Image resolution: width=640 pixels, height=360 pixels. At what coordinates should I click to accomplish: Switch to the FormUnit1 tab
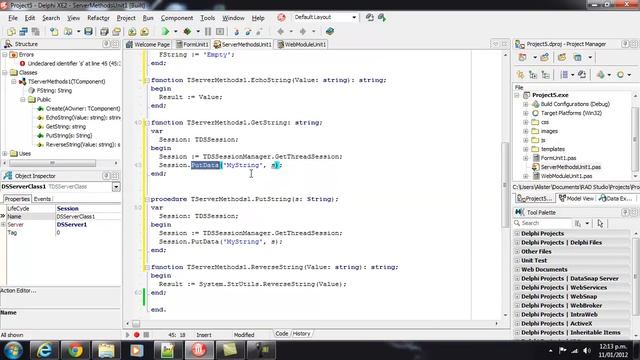click(192, 44)
